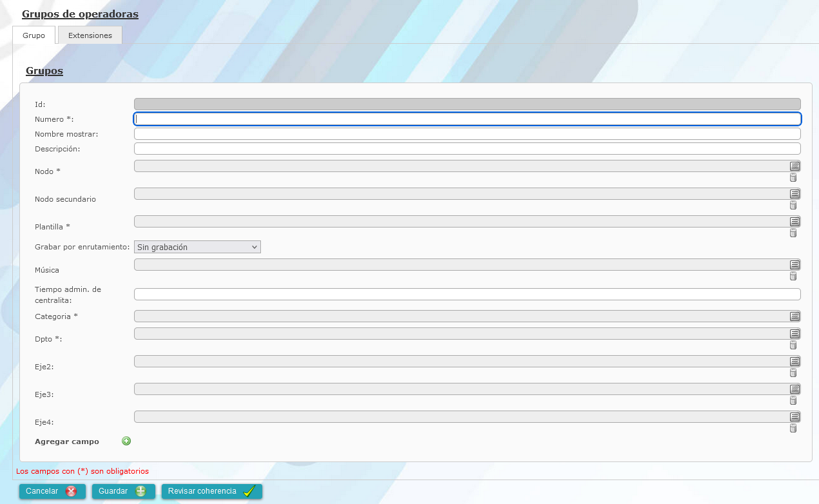
Task: Clear Plantilla with its trash icon
Action: click(x=793, y=233)
